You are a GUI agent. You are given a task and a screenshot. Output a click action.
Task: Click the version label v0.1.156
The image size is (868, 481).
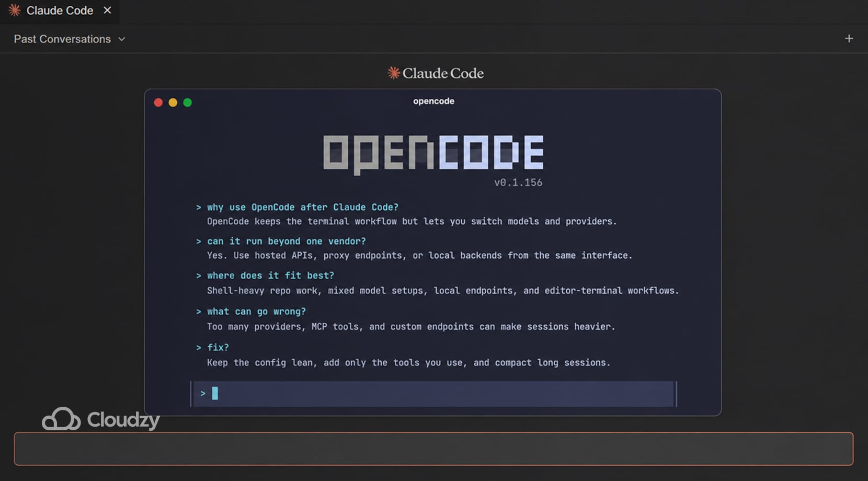518,182
